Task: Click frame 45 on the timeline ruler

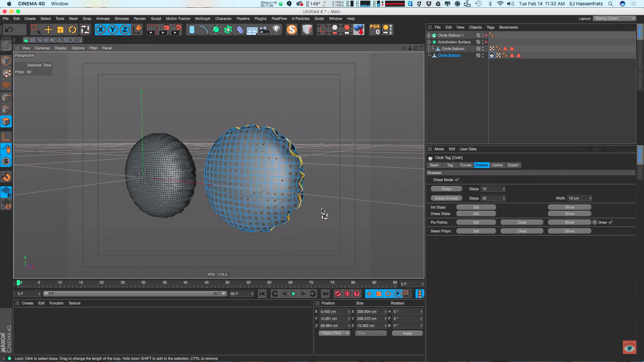Action: click(206, 283)
